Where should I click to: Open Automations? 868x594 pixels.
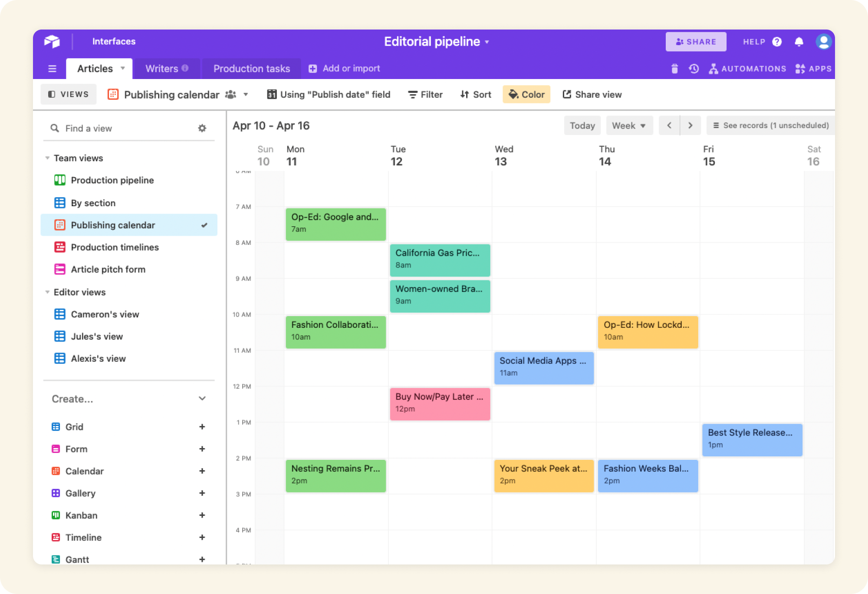point(747,69)
